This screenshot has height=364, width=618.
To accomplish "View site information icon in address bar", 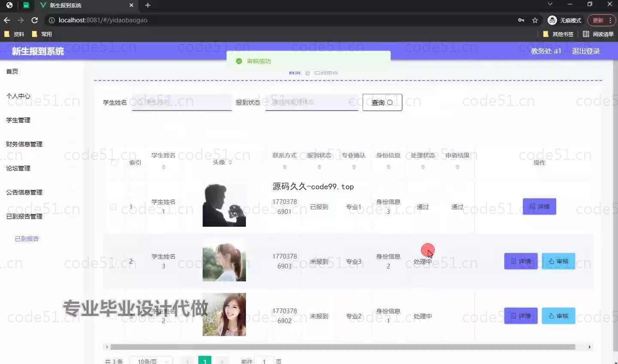I will tap(51, 20).
